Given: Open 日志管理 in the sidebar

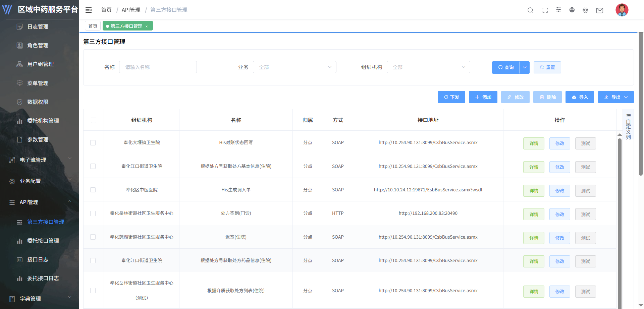Looking at the screenshot, I should pyautogui.click(x=38, y=26).
